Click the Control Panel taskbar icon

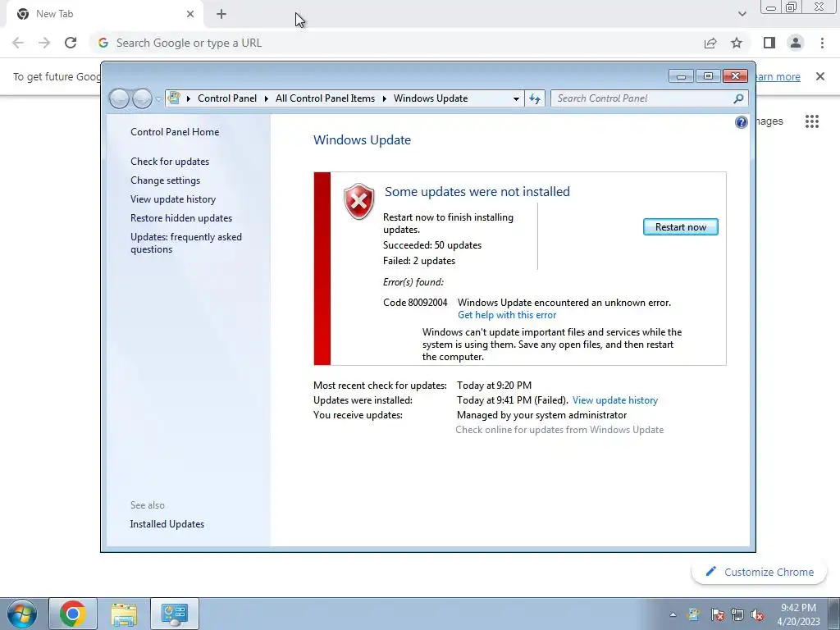click(x=175, y=614)
